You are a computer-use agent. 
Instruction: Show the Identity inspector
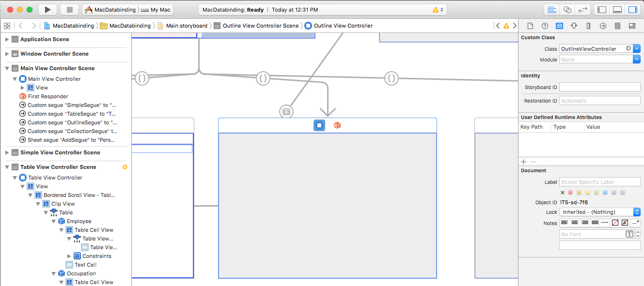coord(559,26)
